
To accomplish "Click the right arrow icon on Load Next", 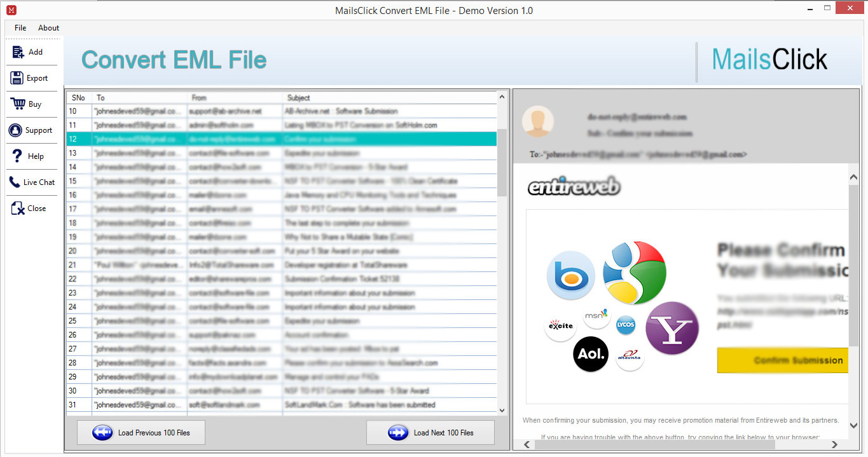I will pyautogui.click(x=398, y=433).
